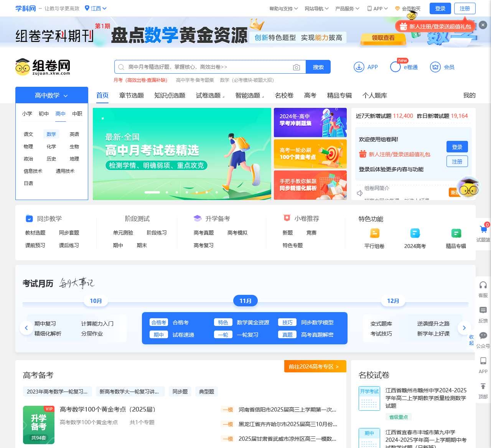Click the 升学备考 graduation cap icon

pos(198,218)
